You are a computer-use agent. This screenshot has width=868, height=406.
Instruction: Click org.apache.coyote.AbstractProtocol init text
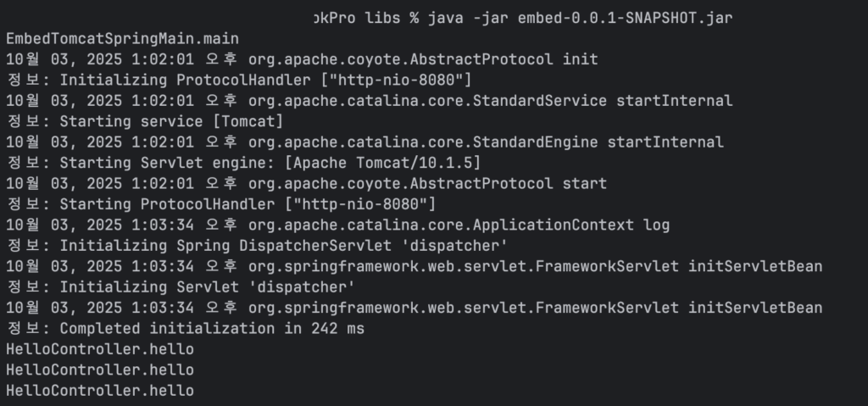422,59
